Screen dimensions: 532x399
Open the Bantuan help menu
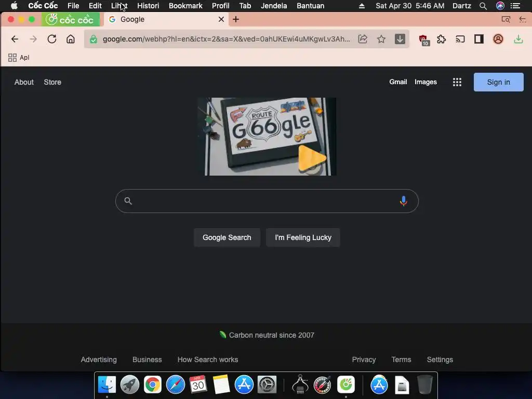[x=311, y=6]
